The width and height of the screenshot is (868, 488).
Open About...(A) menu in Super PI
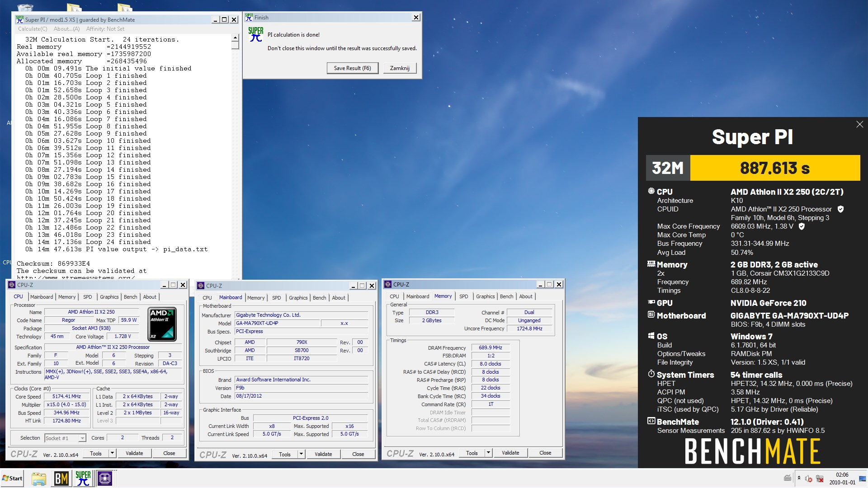(66, 29)
